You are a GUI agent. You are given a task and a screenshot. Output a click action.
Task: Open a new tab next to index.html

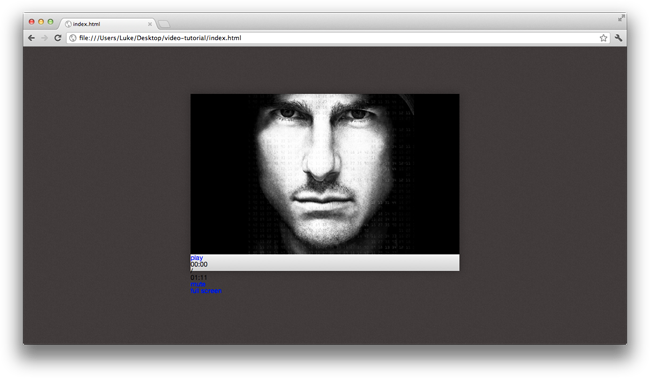coord(164,24)
